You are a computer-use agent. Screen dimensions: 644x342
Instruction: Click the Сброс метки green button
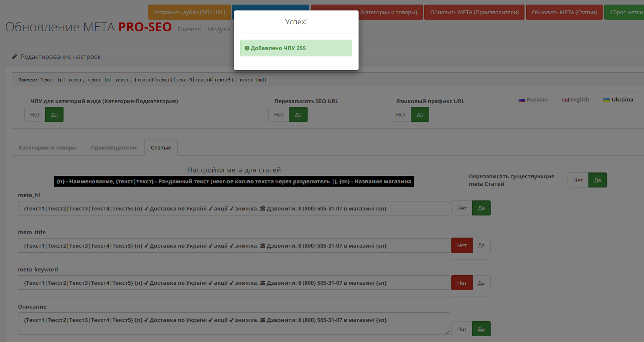626,13
